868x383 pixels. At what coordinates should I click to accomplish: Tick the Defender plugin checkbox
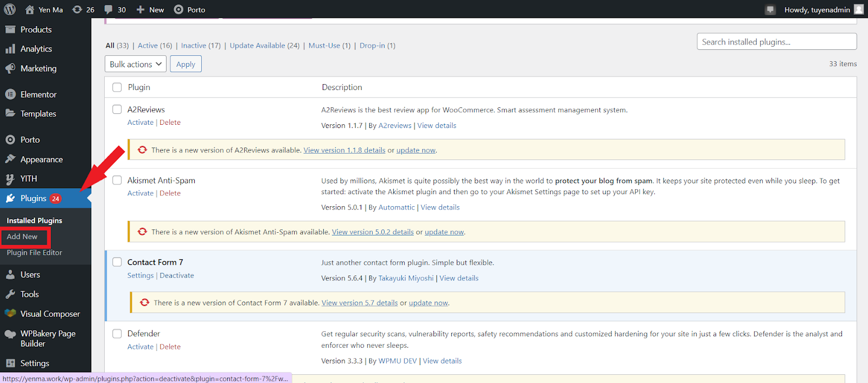117,334
